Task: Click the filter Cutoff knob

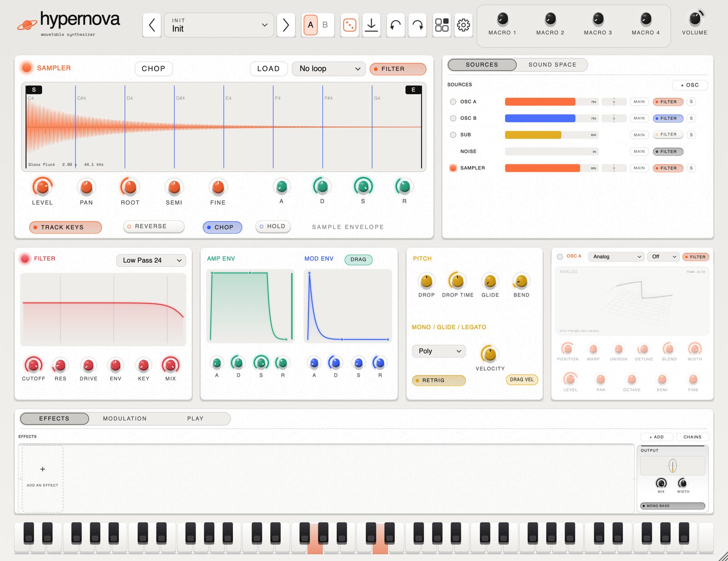Action: [33, 365]
